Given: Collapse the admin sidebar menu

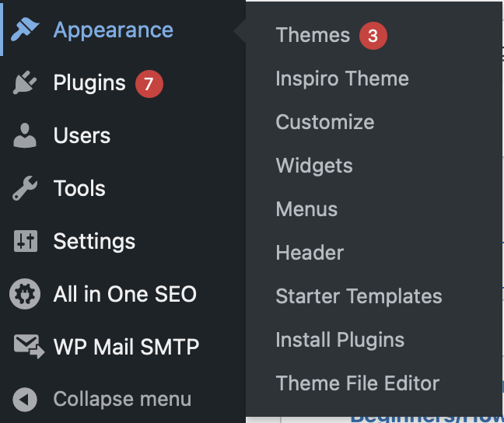Looking at the screenshot, I should tap(121, 400).
